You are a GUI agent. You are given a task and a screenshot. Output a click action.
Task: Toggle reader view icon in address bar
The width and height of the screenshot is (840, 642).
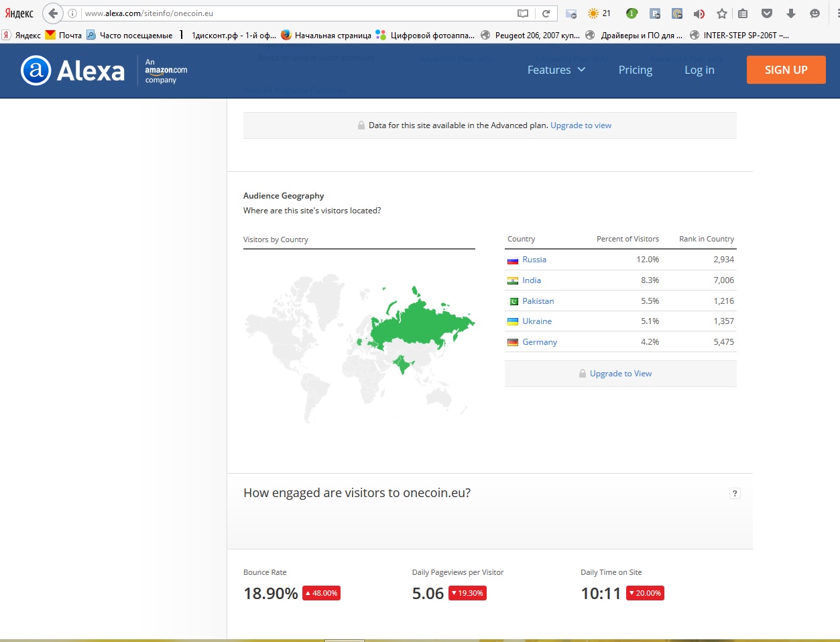pyautogui.click(x=523, y=13)
